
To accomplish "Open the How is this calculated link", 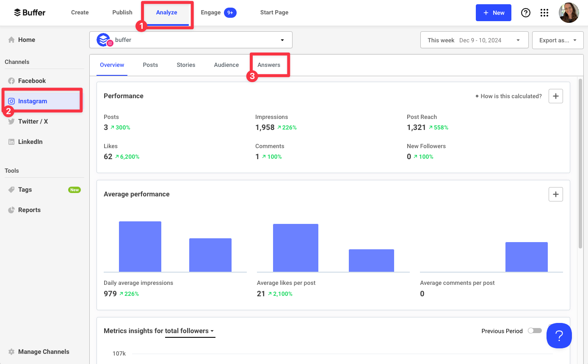I will coord(511,96).
